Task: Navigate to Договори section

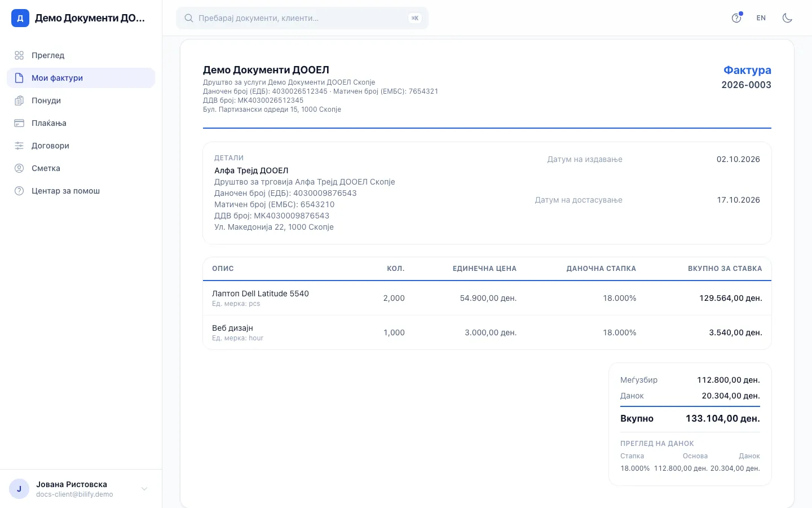Action: [x=81, y=146]
